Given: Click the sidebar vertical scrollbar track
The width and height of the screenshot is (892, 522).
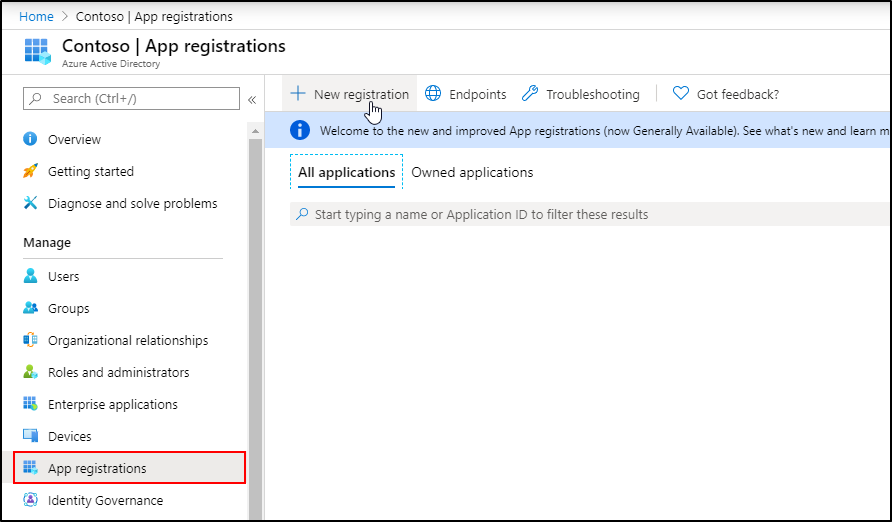Looking at the screenshot, I should coord(255,329).
